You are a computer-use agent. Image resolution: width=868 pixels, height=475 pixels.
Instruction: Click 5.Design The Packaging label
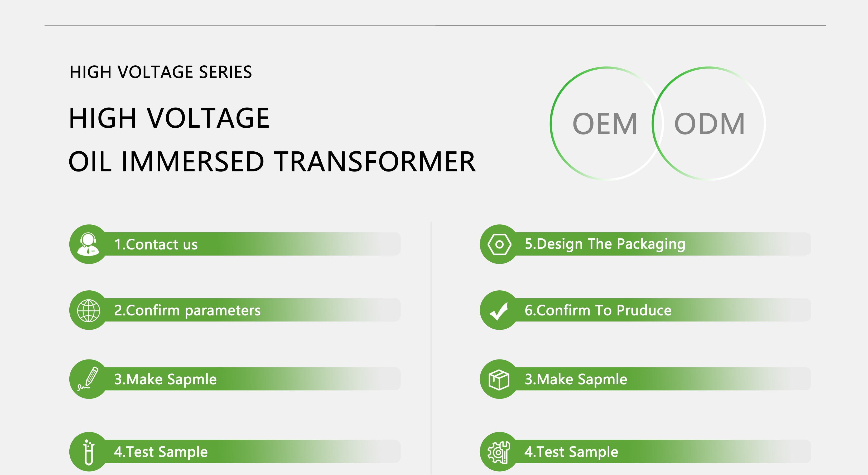pos(605,244)
